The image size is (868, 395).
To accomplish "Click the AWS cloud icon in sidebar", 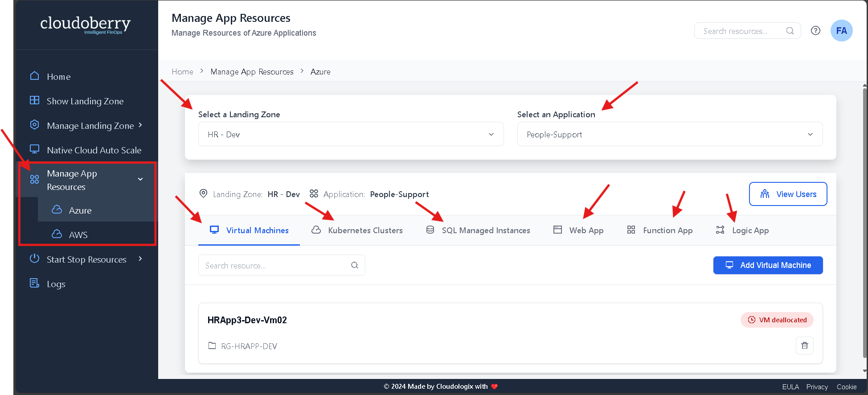I will coord(57,234).
